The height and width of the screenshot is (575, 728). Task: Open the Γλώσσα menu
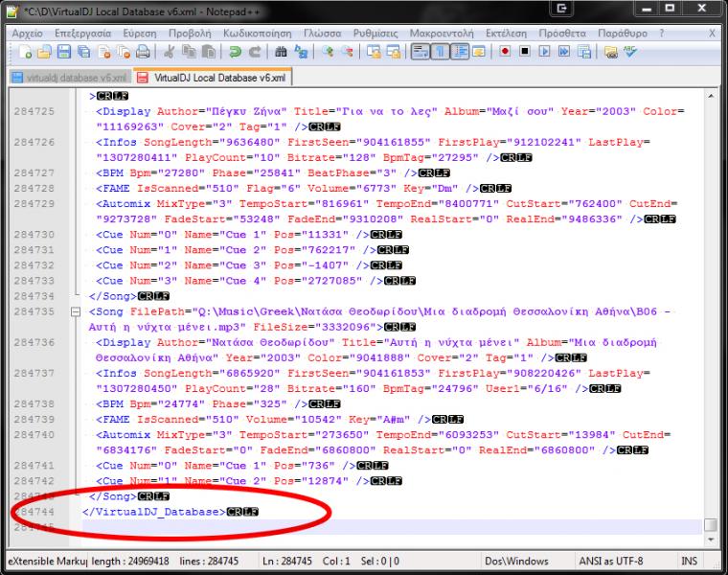click(323, 34)
